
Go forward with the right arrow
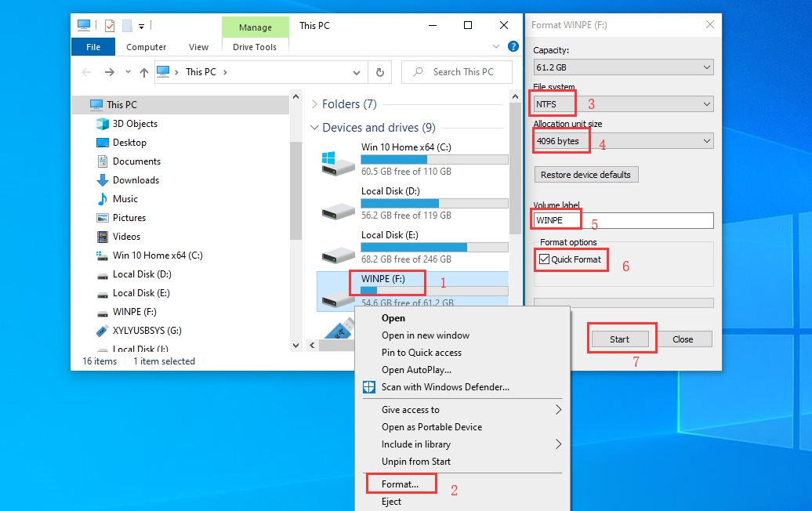tap(109, 72)
